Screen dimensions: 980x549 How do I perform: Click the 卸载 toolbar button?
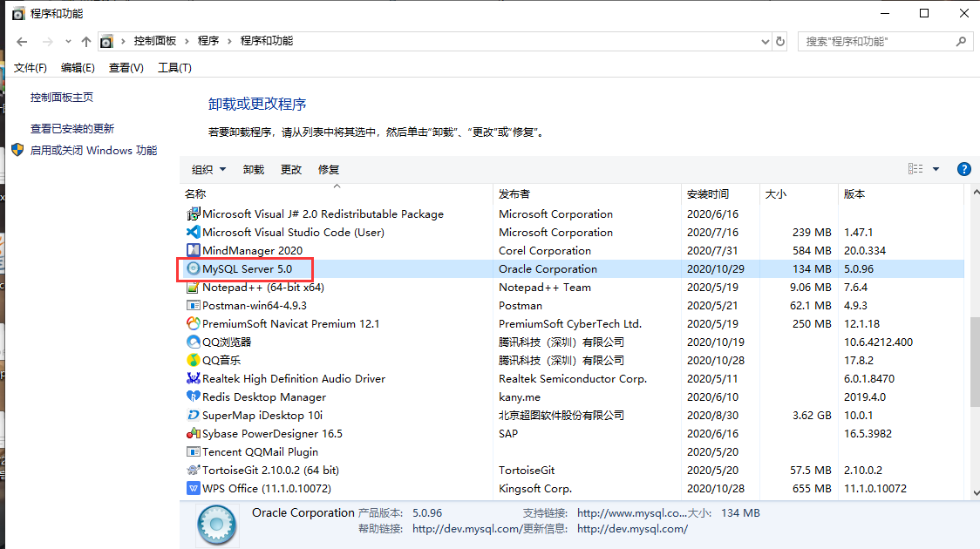point(254,169)
